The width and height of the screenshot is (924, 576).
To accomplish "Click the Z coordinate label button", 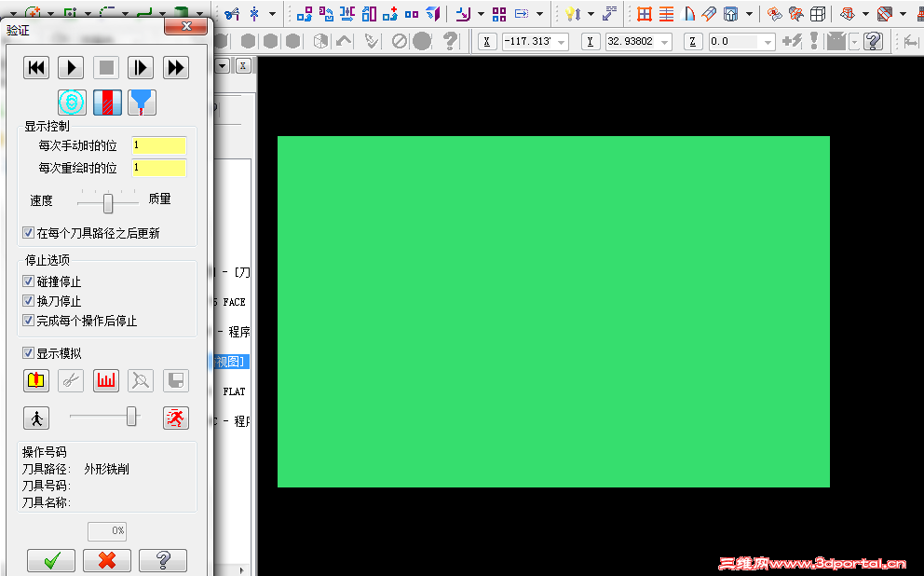I will click(692, 41).
